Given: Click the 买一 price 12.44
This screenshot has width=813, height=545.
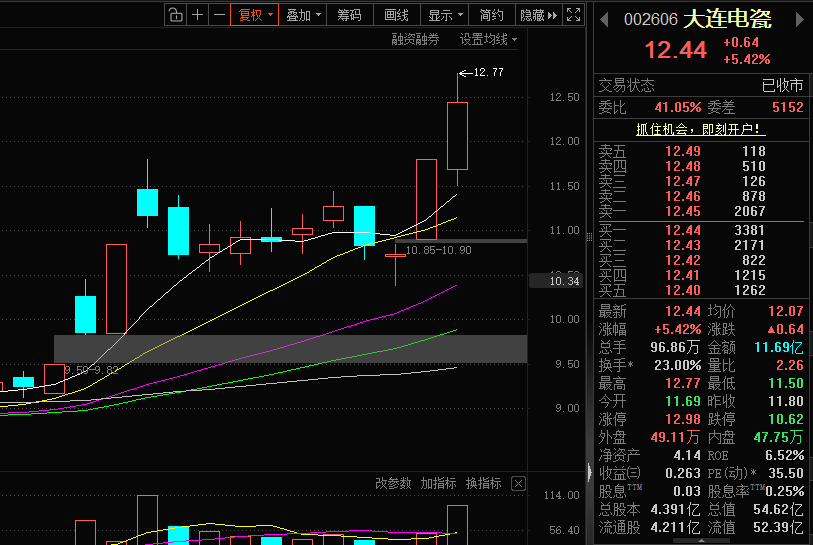Looking at the screenshot, I should pos(683,230).
